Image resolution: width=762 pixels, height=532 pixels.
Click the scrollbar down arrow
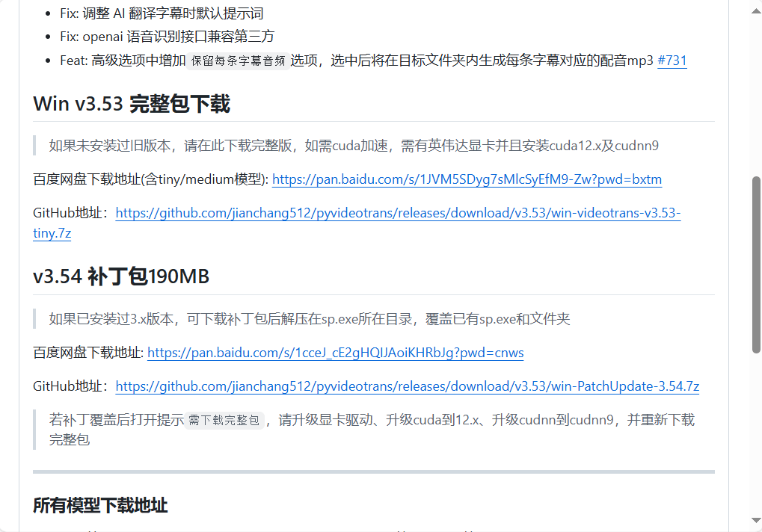756,520
